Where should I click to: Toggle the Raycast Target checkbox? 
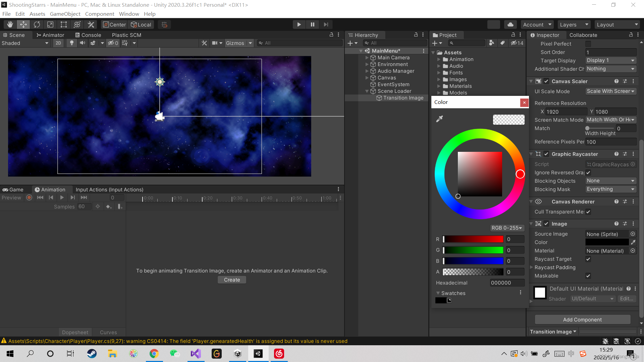[588, 259]
